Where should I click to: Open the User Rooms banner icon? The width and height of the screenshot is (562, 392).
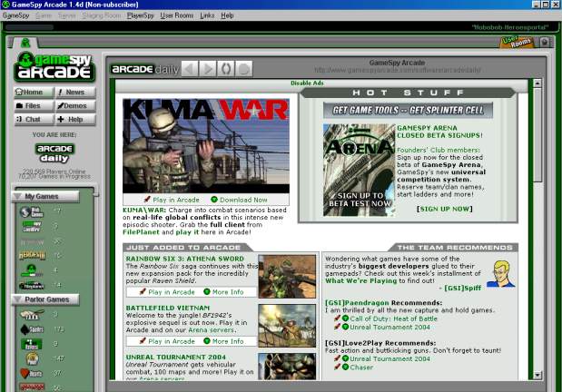tap(517, 42)
